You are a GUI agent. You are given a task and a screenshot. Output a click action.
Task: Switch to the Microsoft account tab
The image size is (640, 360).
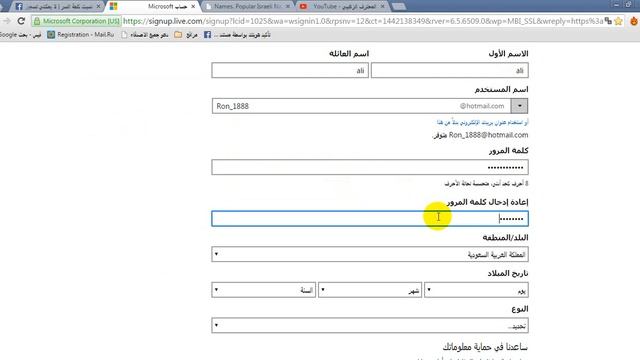153,7
